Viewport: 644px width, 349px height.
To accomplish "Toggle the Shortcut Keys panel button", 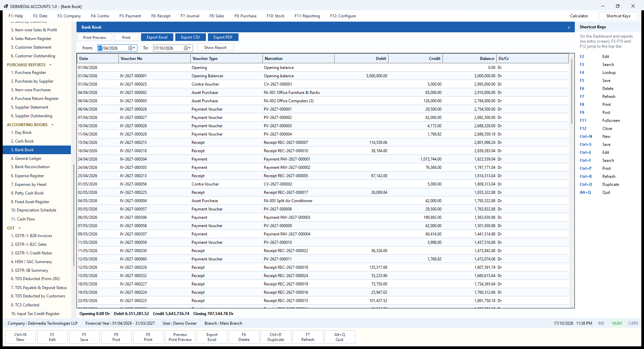I will coord(618,16).
